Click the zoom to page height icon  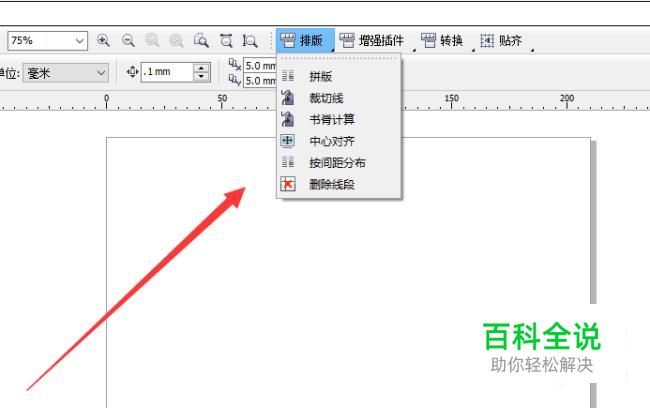pyautogui.click(x=250, y=41)
